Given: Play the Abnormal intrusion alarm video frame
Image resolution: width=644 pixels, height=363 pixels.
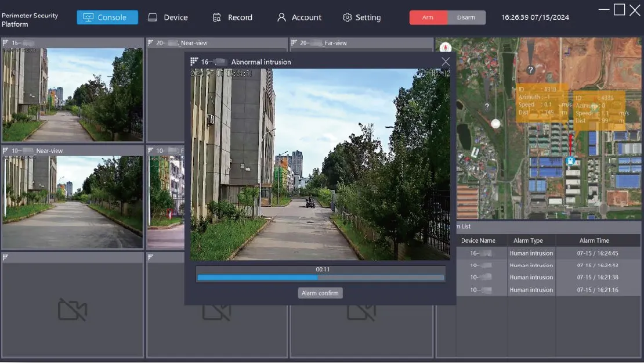Looking at the screenshot, I should click(320, 164).
